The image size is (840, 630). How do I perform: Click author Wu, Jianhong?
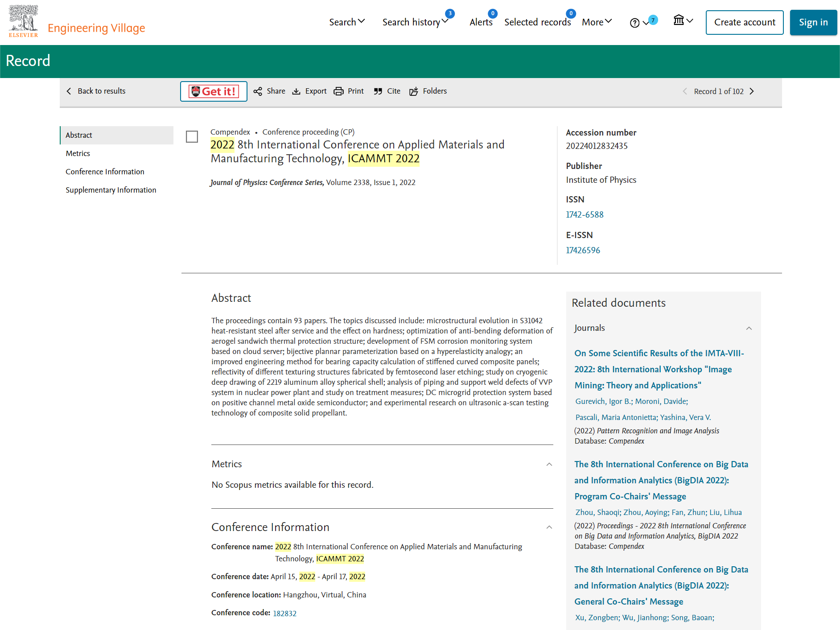[645, 618]
